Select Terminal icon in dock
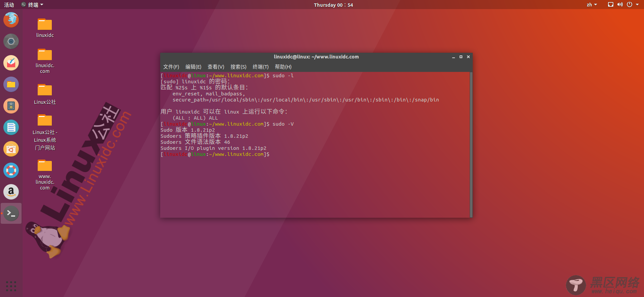This screenshot has width=644, height=297. pyautogui.click(x=11, y=213)
